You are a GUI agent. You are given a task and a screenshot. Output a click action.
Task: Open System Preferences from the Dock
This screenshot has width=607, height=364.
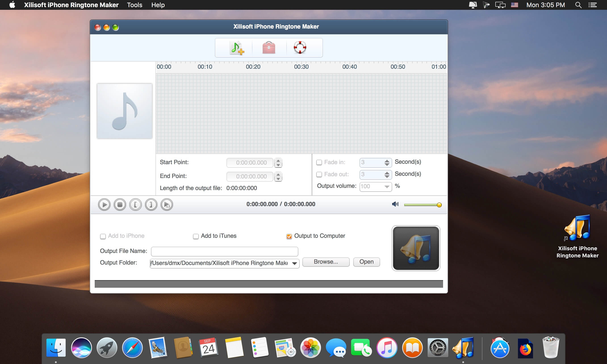[438, 348]
